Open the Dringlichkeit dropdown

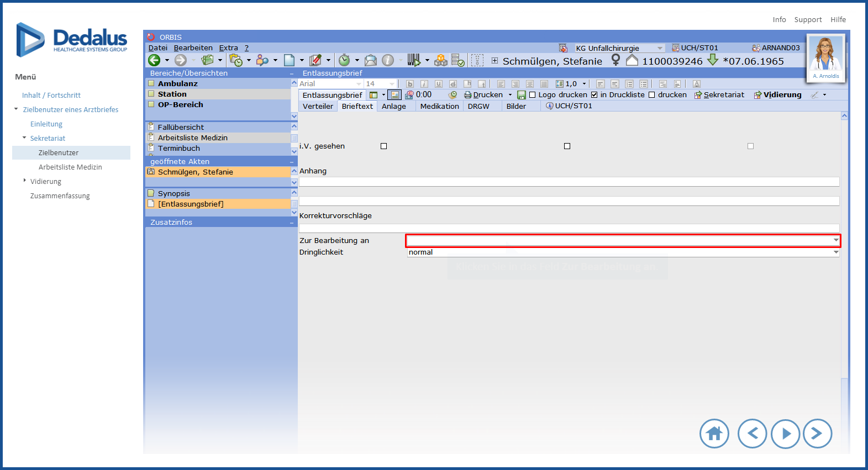tap(836, 252)
